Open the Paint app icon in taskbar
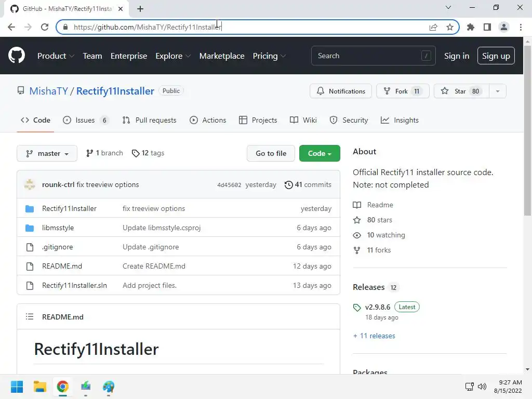The image size is (532, 399). point(109,387)
